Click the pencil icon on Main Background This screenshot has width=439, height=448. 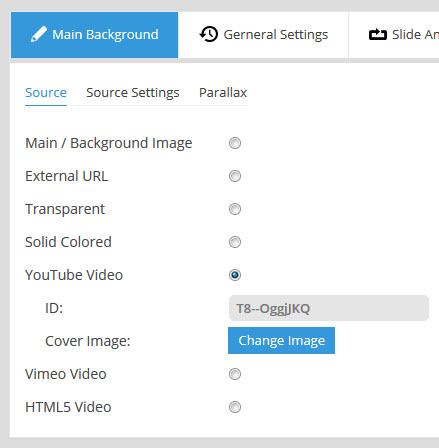tap(39, 34)
